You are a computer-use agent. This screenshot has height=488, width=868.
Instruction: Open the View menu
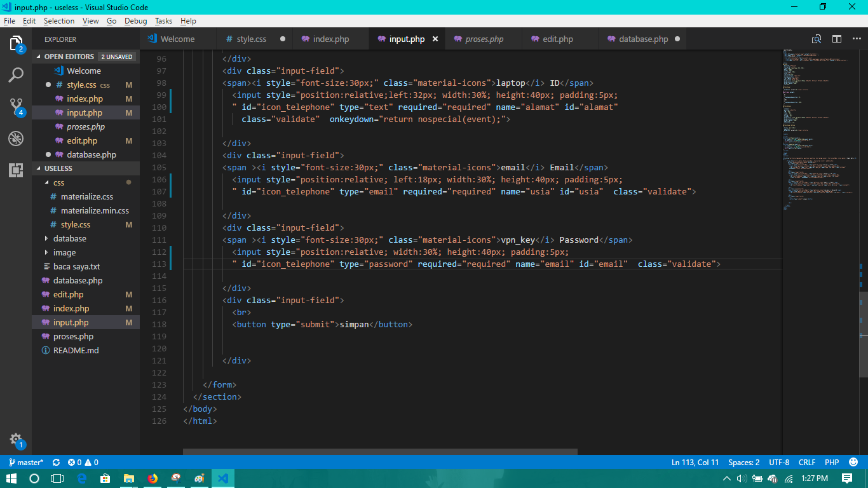tap(91, 21)
